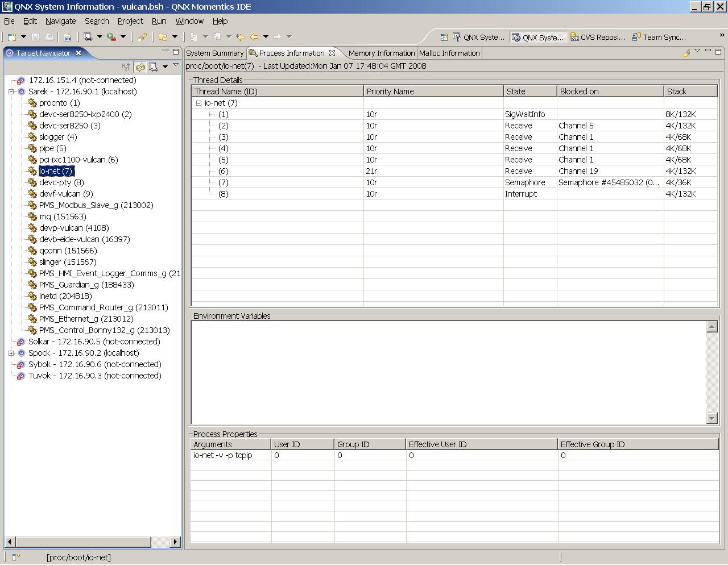Select the Solkar not-connected target
The width and height of the screenshot is (728, 566).
tap(94, 342)
